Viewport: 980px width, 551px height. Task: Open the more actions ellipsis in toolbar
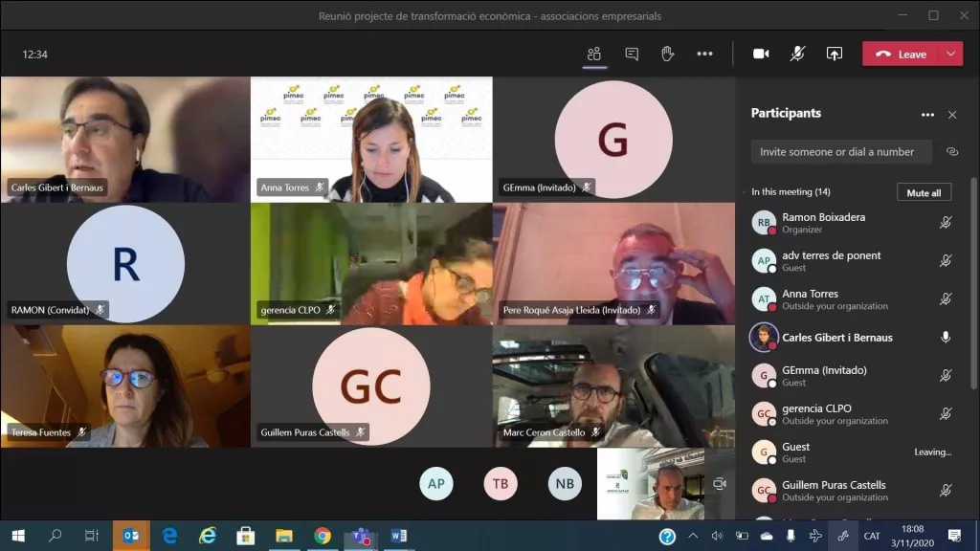[x=704, y=54]
